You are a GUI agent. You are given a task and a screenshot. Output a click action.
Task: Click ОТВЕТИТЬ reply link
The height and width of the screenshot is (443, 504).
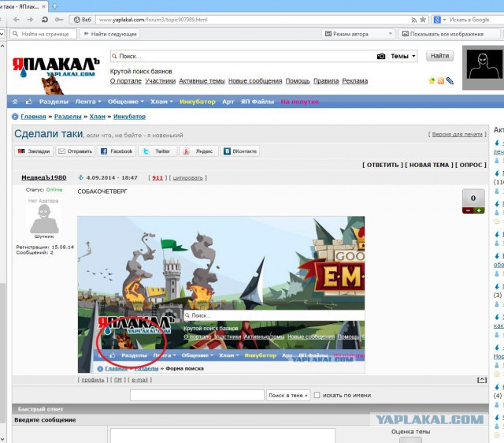[x=383, y=165]
